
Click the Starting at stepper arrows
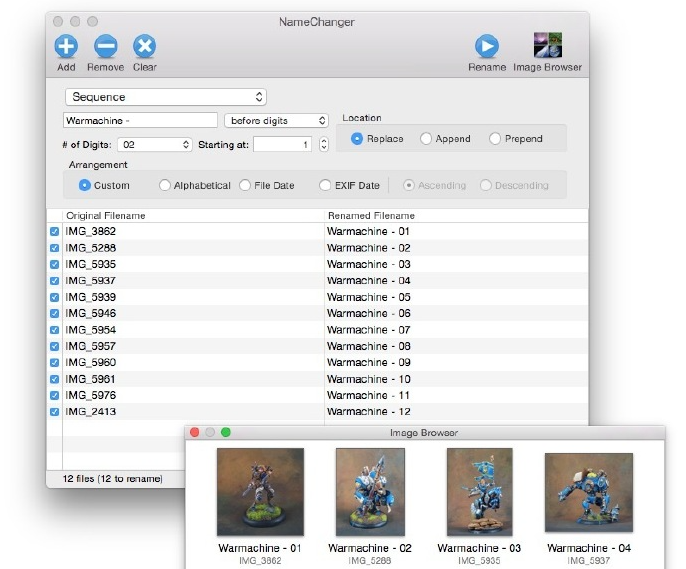(x=324, y=144)
